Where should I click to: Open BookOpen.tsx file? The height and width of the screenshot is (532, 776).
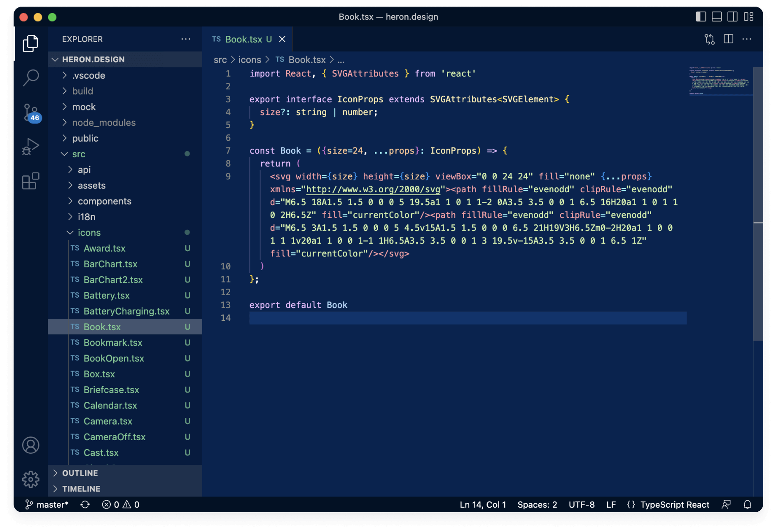[x=125, y=358]
